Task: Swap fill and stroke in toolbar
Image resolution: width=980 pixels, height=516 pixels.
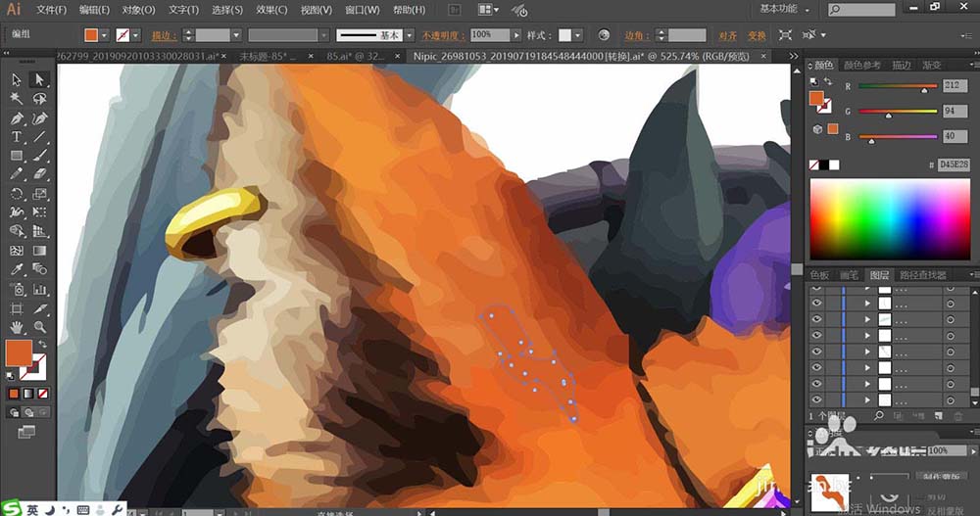Action: pyautogui.click(x=42, y=345)
